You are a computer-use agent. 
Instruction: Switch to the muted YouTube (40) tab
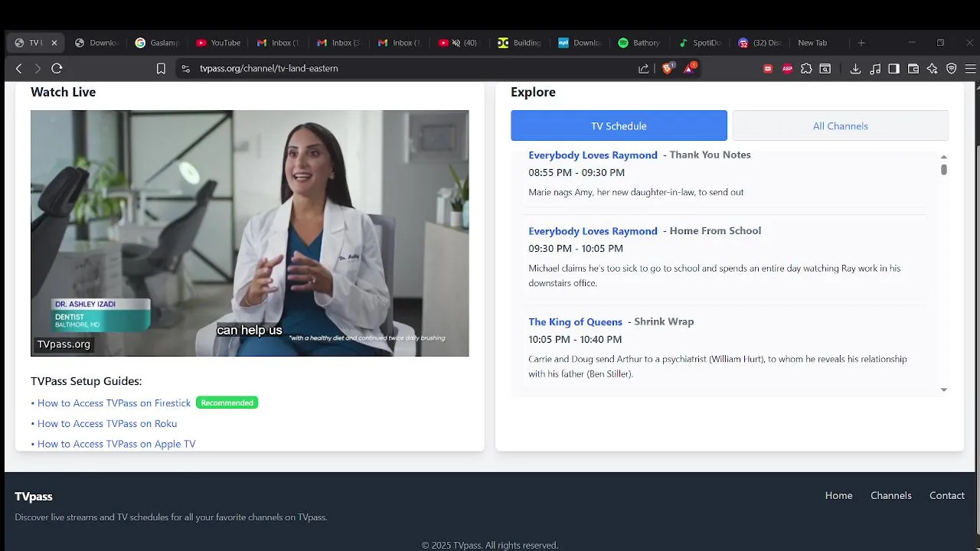458,43
